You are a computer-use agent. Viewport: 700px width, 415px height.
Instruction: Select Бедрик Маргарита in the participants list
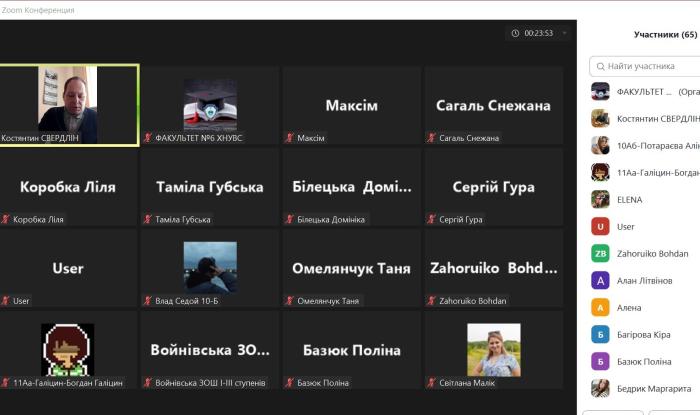click(653, 388)
